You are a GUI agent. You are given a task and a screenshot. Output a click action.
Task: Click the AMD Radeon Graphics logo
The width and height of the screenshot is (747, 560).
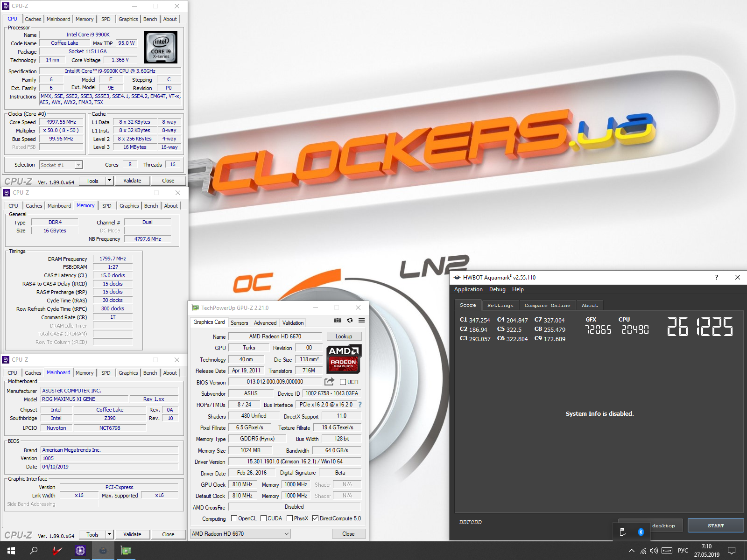point(344,359)
